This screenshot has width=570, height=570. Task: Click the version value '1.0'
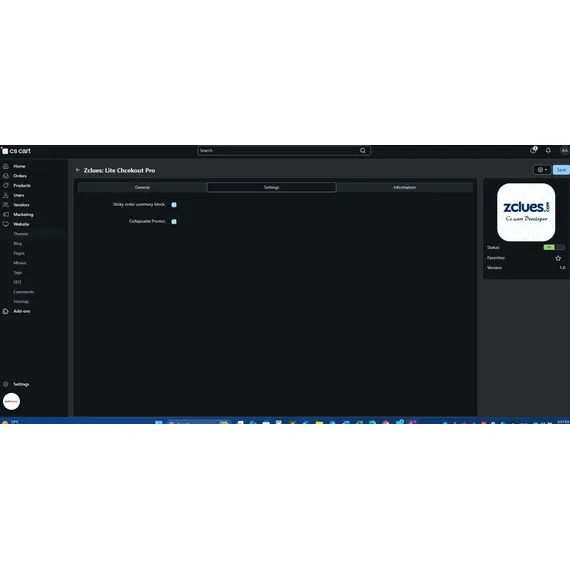562,268
